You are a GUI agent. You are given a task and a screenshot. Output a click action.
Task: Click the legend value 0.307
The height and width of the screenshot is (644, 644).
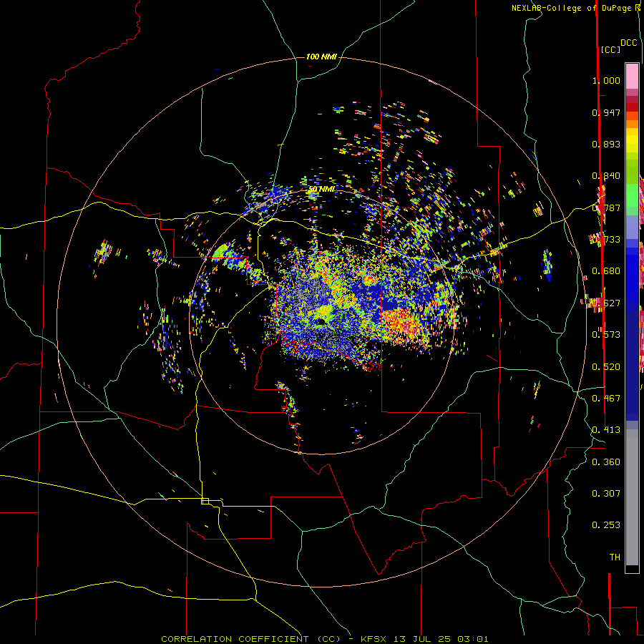coord(606,494)
